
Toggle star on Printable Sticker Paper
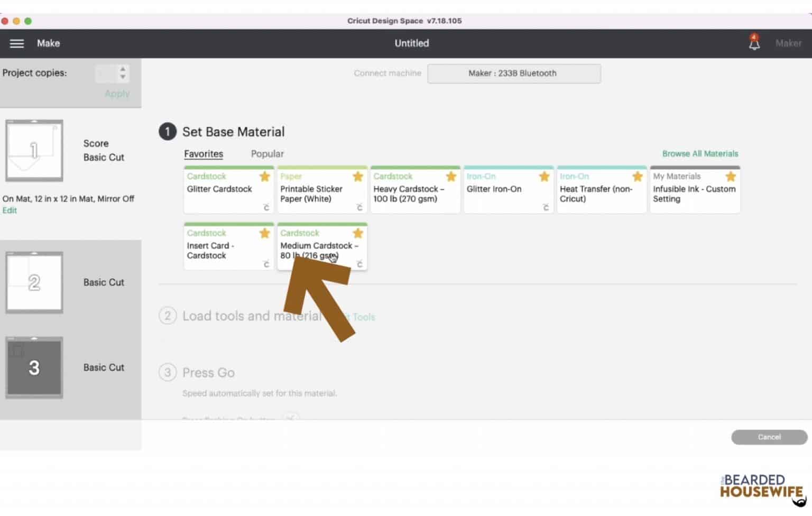358,176
